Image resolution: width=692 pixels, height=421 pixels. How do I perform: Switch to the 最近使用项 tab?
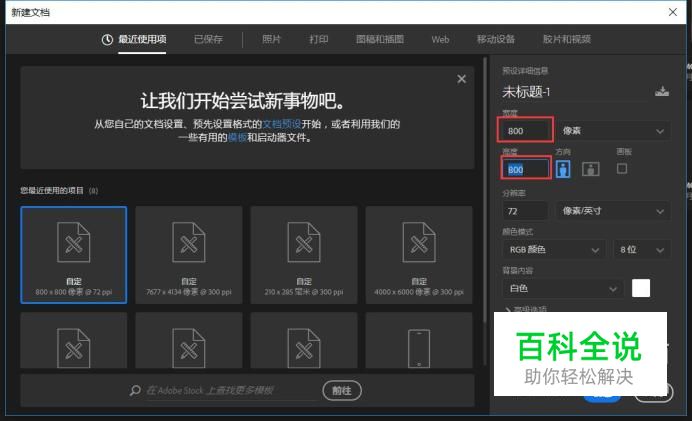click(x=142, y=39)
